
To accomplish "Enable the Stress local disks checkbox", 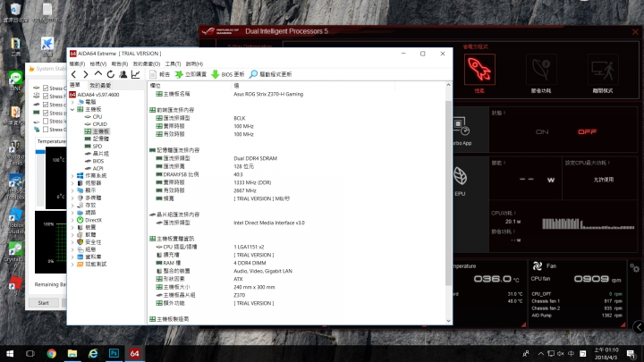I will click(x=46, y=121).
